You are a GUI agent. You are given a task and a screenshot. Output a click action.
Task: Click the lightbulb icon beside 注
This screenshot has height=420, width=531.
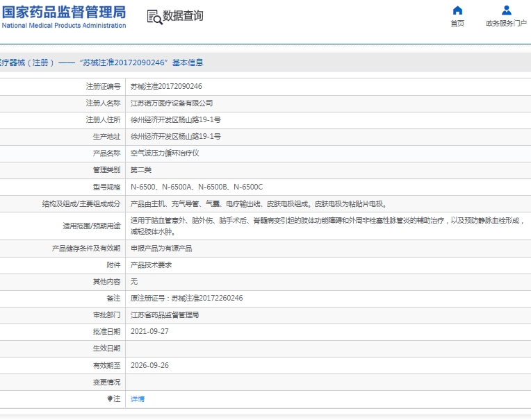click(110, 398)
